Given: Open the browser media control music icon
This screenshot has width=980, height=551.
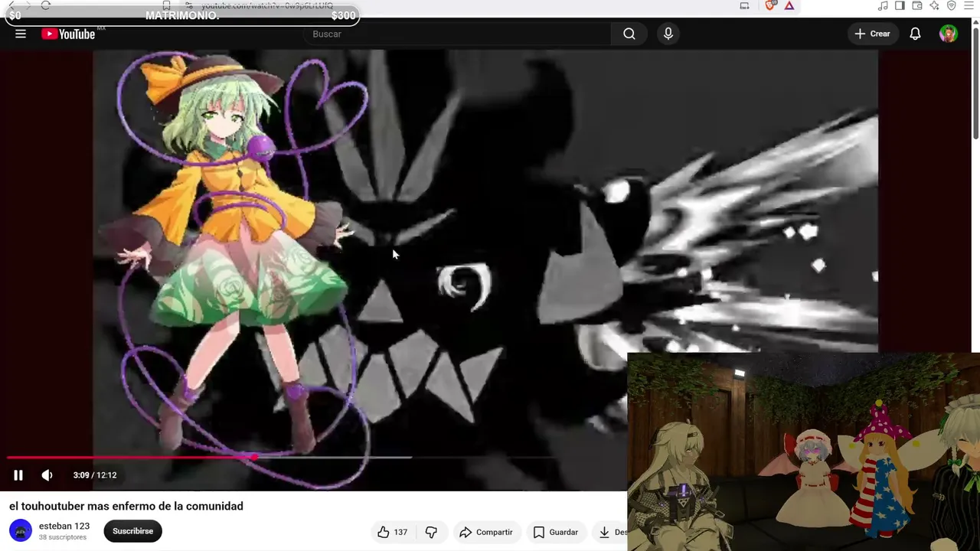Looking at the screenshot, I should pos(883,6).
